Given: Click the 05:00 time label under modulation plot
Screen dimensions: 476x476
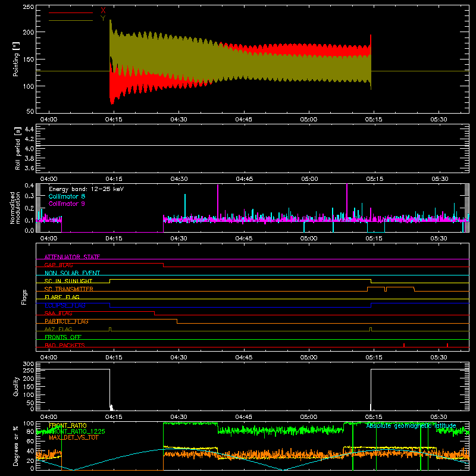Looking at the screenshot, I should (309, 239).
